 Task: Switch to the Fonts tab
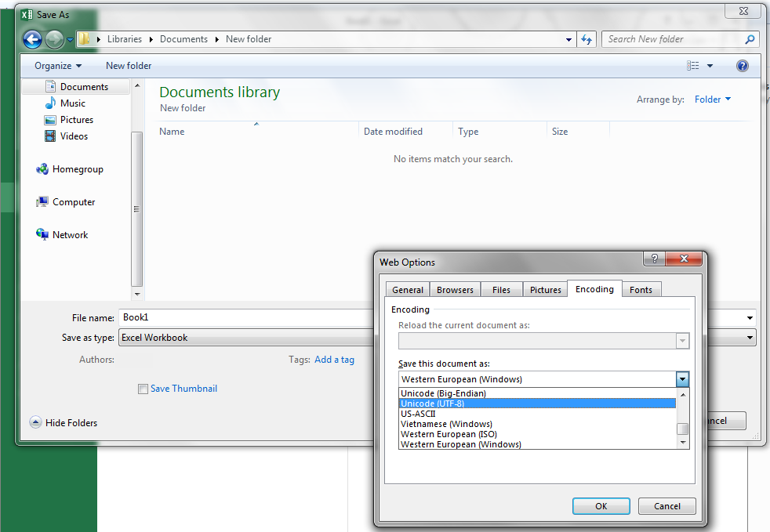pyautogui.click(x=641, y=290)
